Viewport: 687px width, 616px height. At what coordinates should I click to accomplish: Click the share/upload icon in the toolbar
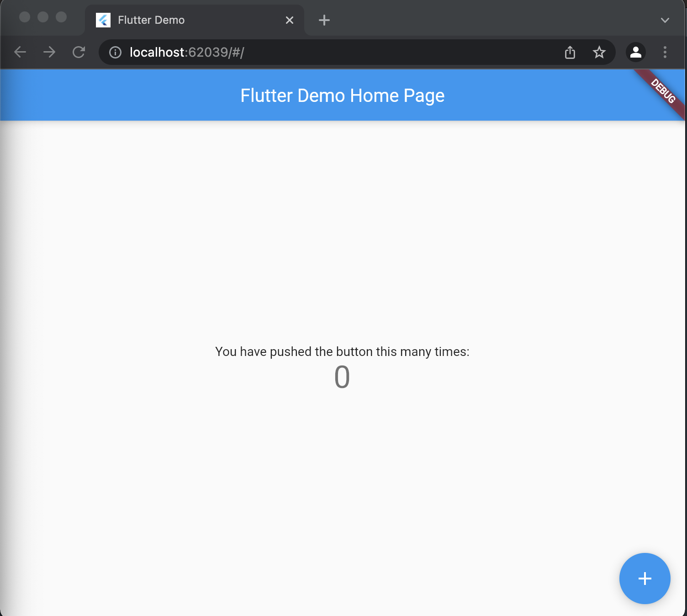tap(570, 52)
